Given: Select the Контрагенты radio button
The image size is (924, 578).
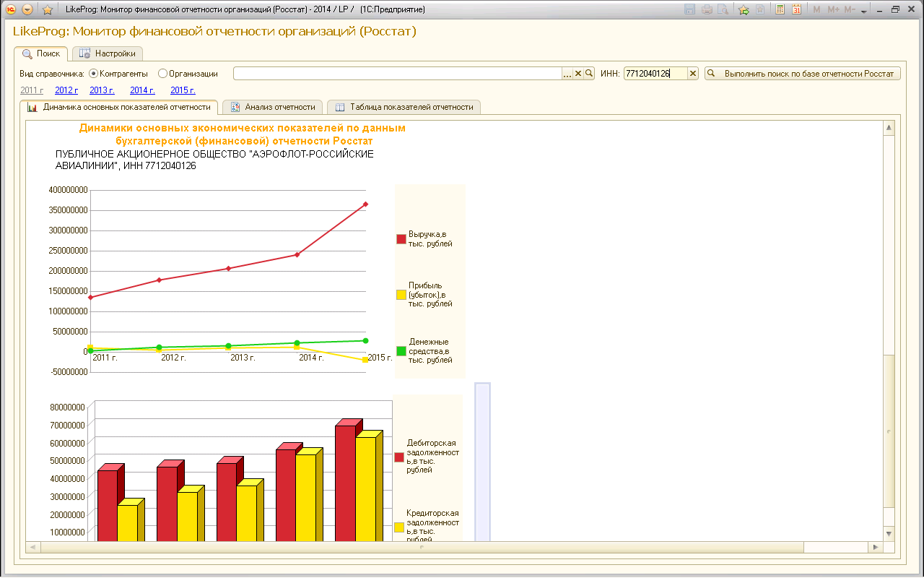Looking at the screenshot, I should [93, 73].
